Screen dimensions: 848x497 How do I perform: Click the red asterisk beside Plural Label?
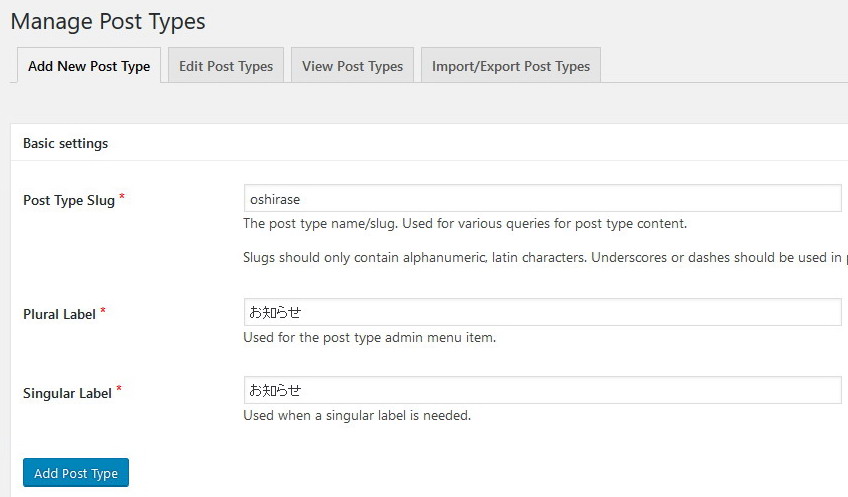click(103, 311)
